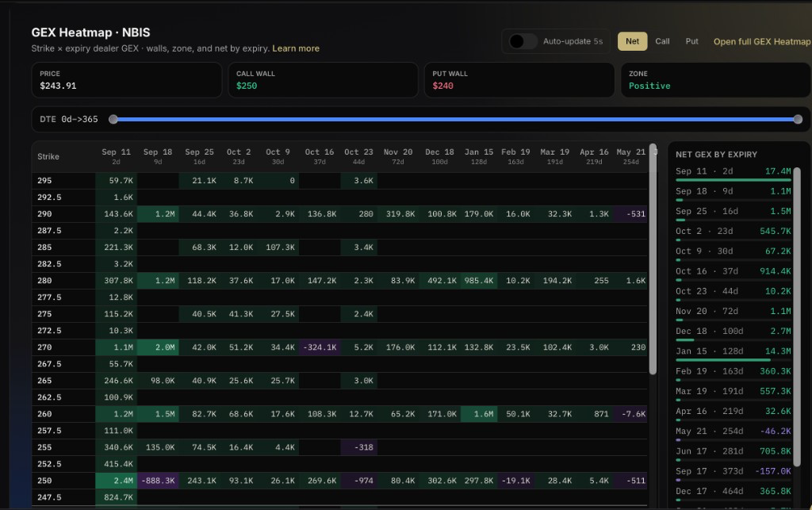Click the Sep 11 column header
This screenshot has height=510, width=812.
(116, 156)
